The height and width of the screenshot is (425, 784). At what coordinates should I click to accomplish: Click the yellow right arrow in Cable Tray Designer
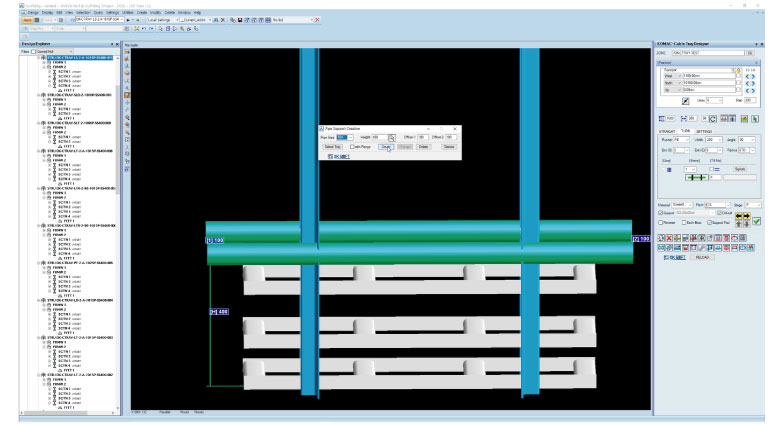746,216
